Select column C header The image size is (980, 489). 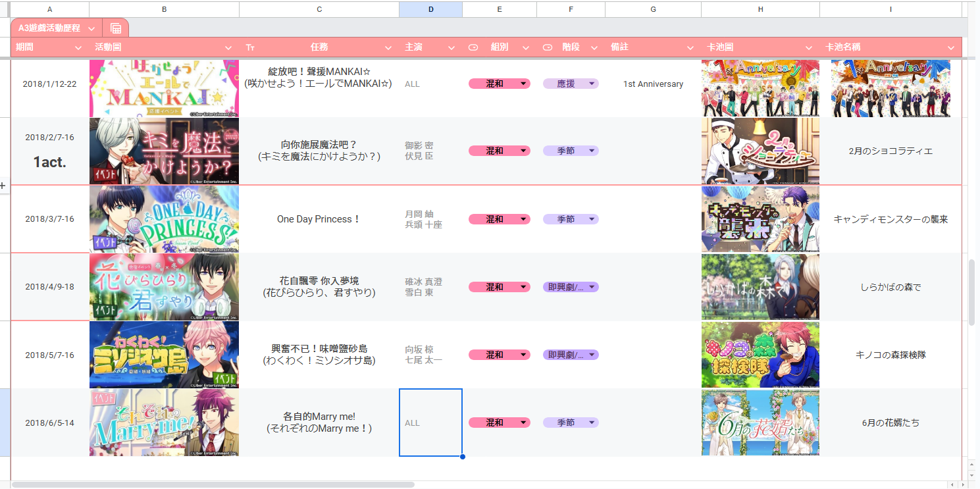coord(319,9)
